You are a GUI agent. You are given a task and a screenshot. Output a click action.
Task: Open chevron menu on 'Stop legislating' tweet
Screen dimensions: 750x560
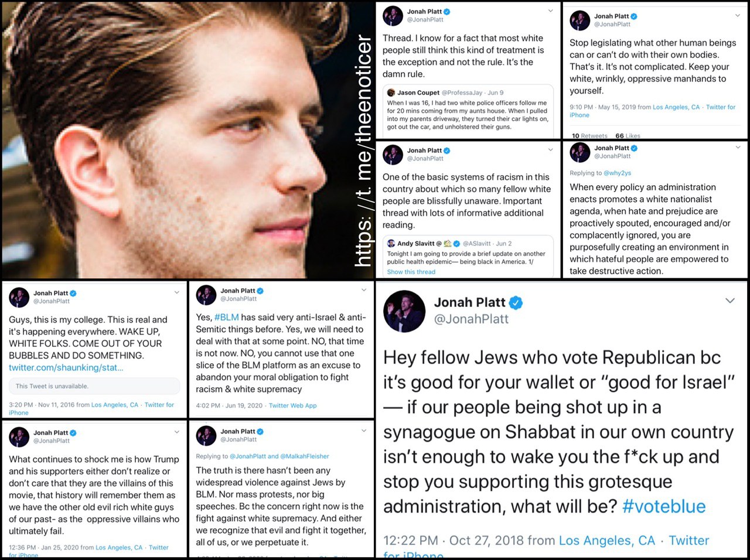(738, 15)
